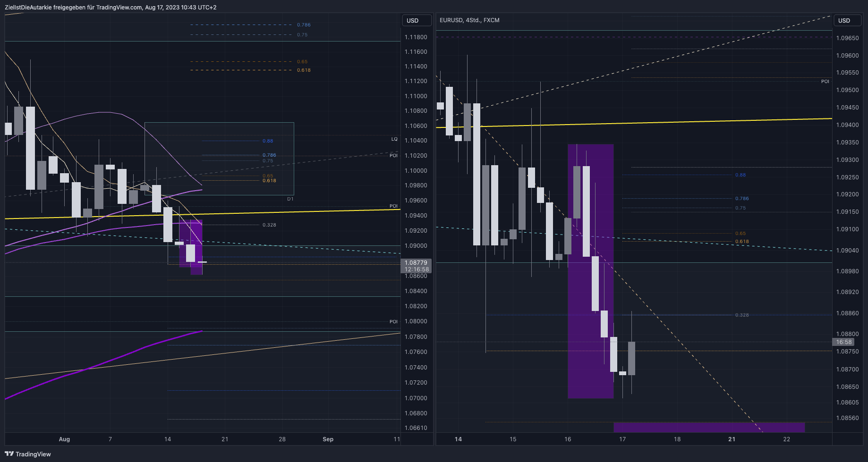Screen dimensions: 868x462
Task: Click the header text with publisher ZielIstDieAutarkie
Action: [x=111, y=7]
